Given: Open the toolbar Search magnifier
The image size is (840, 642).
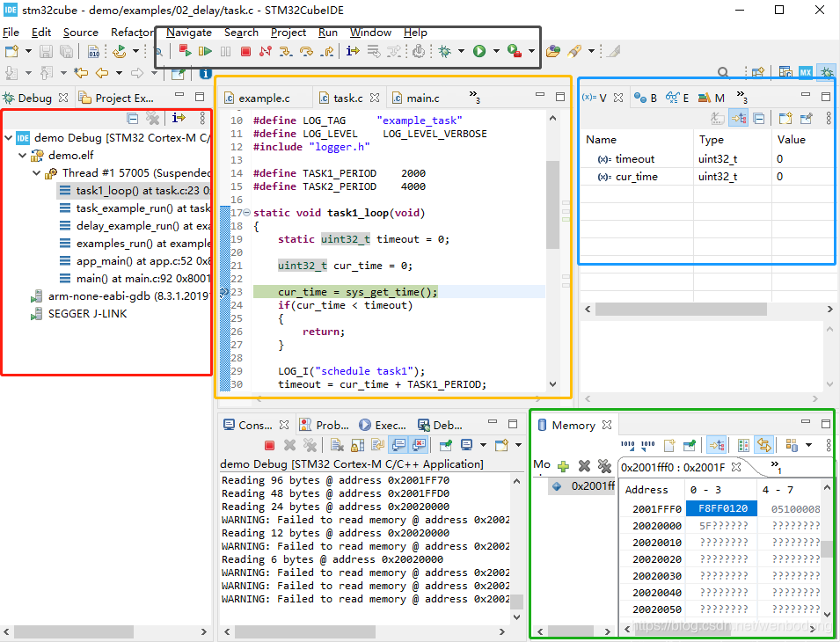Looking at the screenshot, I should click(723, 72).
